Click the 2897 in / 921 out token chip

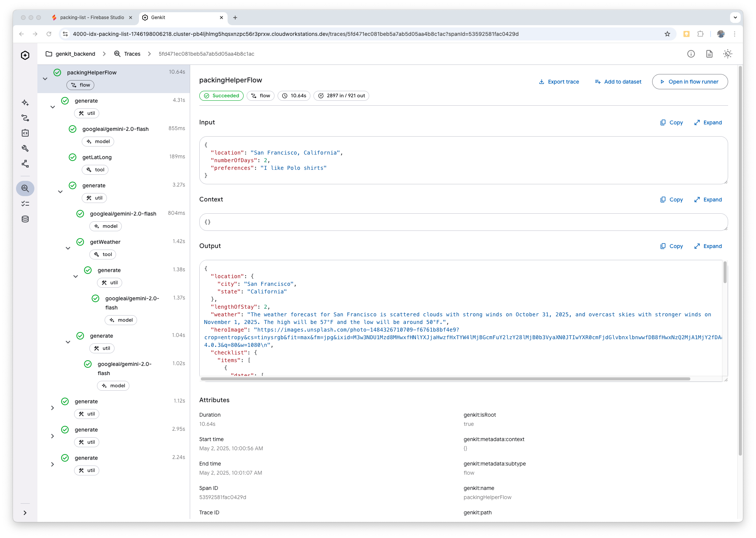(341, 96)
